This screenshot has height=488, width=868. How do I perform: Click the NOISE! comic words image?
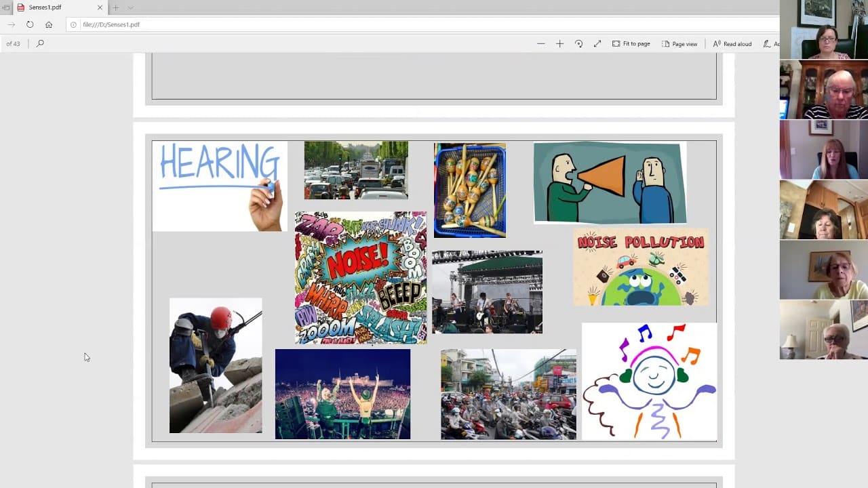[361, 277]
